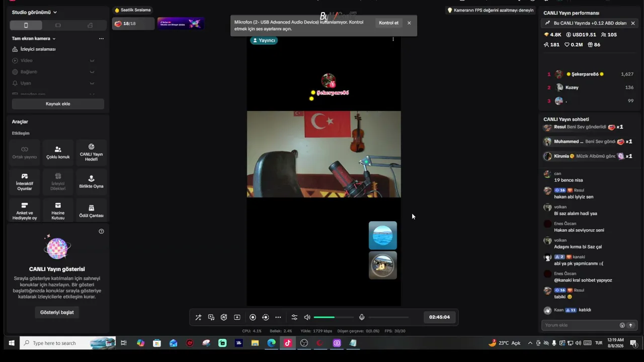The height and width of the screenshot is (362, 644).
Task: Click the Şekerpare86 avatar in preview
Action: pos(329,80)
